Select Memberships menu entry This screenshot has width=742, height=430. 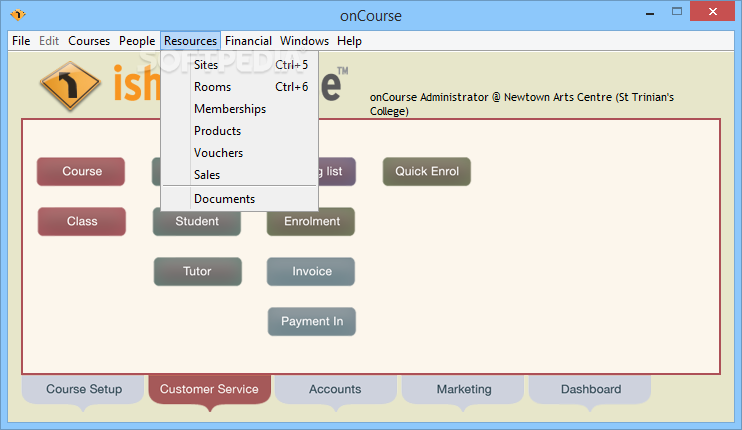pos(239,109)
